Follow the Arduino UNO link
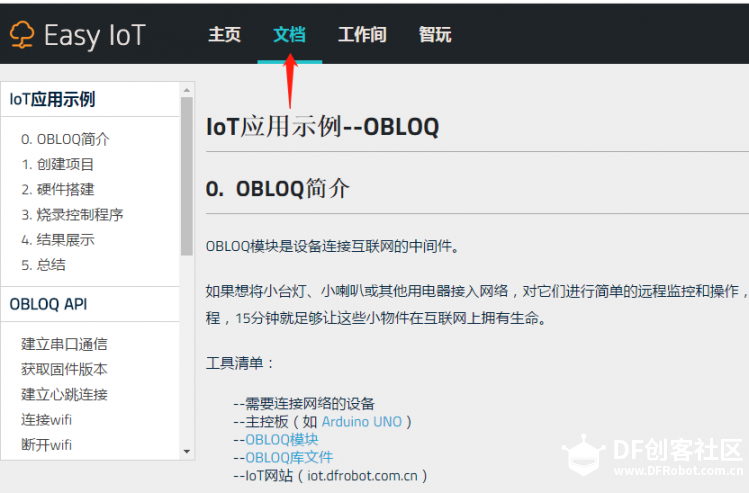 (362, 422)
